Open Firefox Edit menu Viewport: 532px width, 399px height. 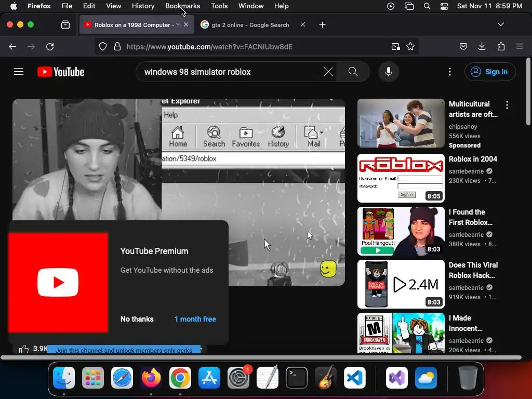pos(89,6)
